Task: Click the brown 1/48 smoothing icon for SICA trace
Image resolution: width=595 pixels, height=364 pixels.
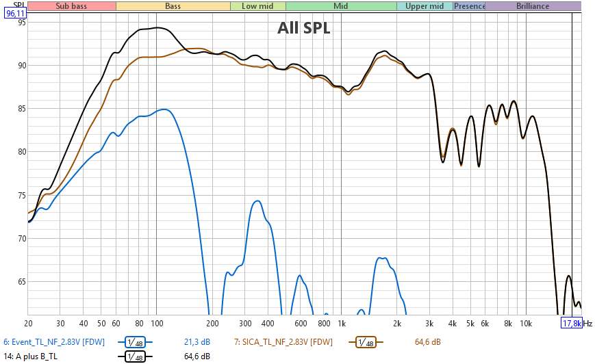Action: pos(366,341)
